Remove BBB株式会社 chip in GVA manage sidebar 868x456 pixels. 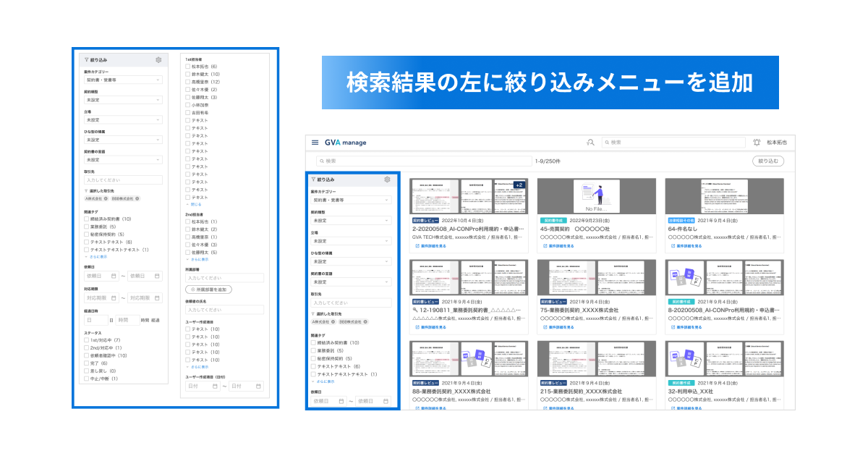[366, 321]
